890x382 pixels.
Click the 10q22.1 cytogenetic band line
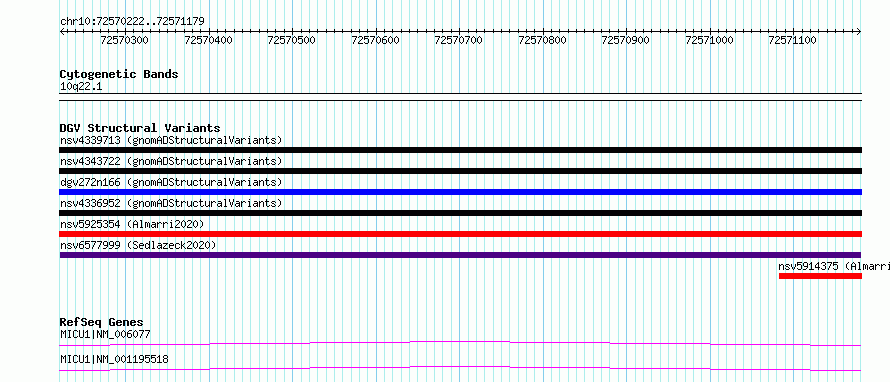click(460, 96)
